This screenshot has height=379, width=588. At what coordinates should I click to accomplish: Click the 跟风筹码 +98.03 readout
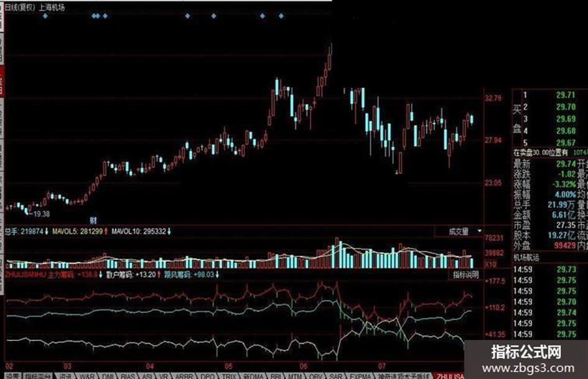[x=191, y=274]
